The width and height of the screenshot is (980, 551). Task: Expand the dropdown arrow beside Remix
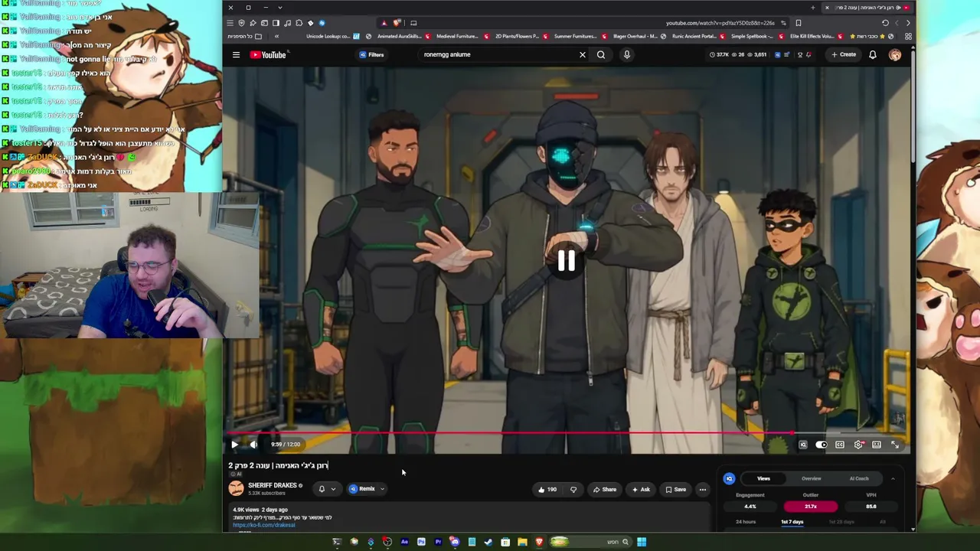tap(382, 489)
